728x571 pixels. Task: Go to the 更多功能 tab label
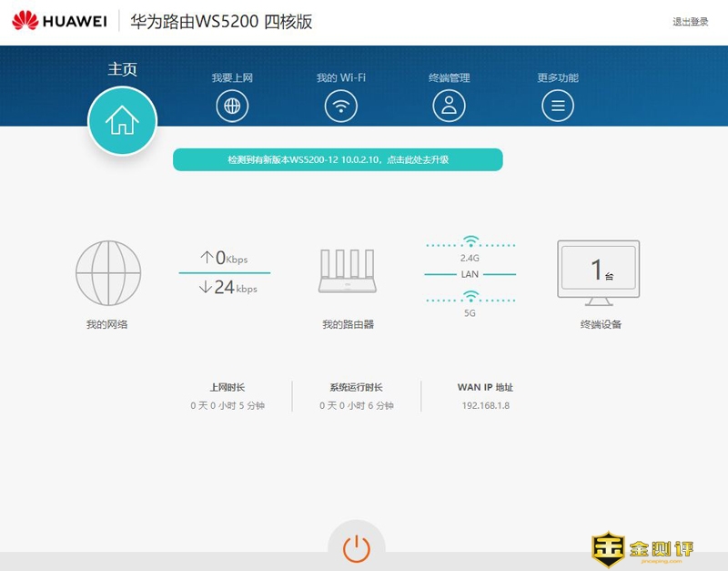pos(558,78)
